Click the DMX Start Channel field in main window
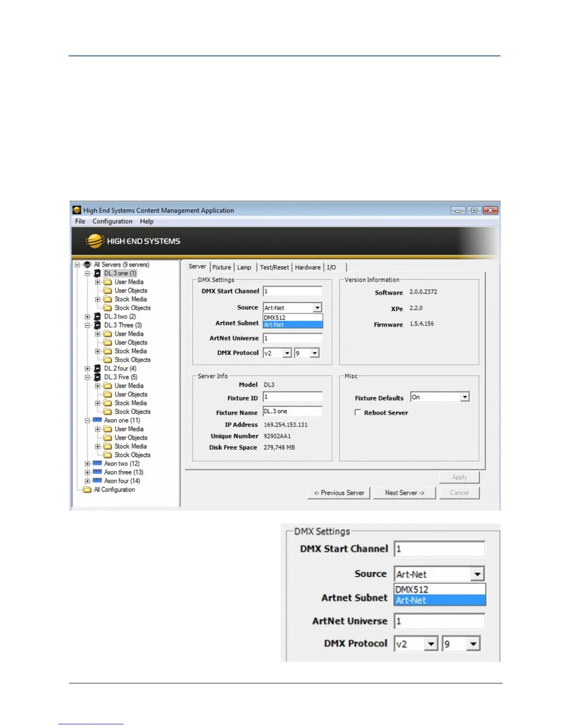Image resolution: width=563 pixels, height=728 pixels. point(293,291)
